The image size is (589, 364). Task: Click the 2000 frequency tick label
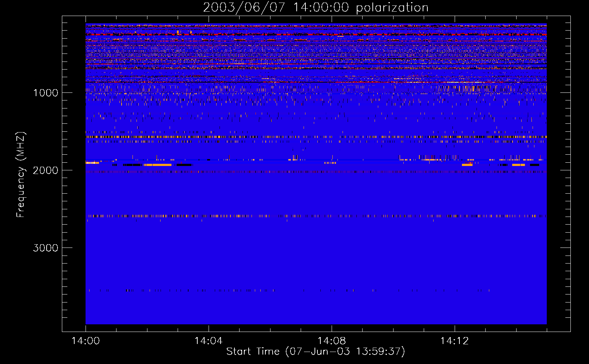coord(46,170)
